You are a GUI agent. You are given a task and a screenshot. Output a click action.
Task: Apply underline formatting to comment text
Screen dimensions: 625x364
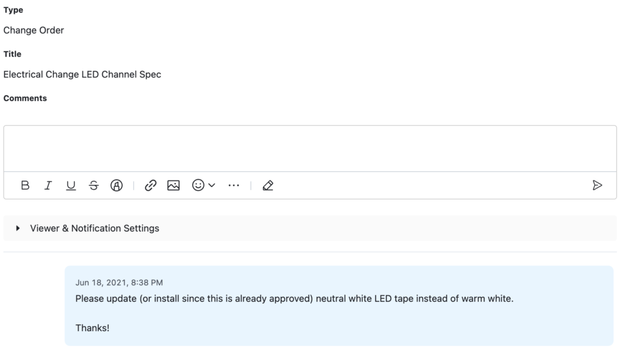[x=71, y=185]
